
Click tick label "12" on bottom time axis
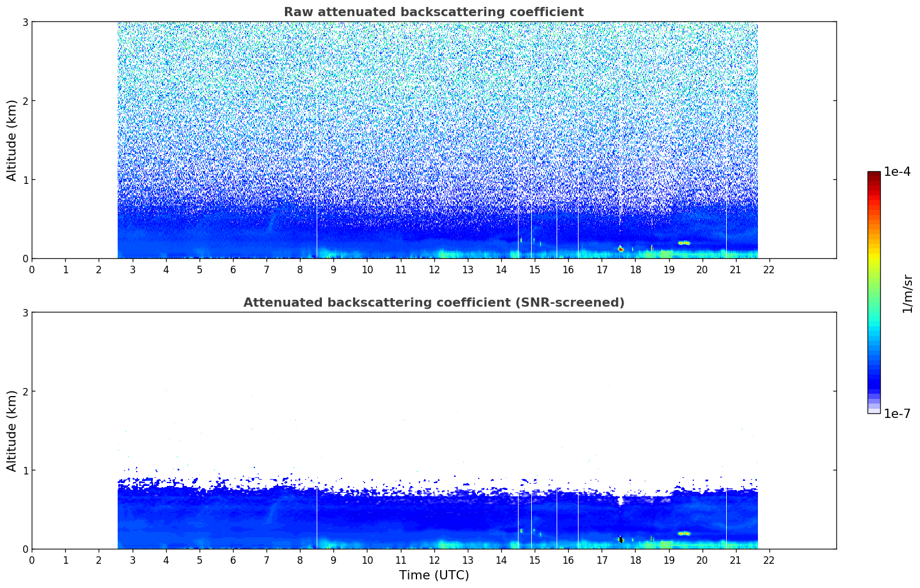[434, 560]
